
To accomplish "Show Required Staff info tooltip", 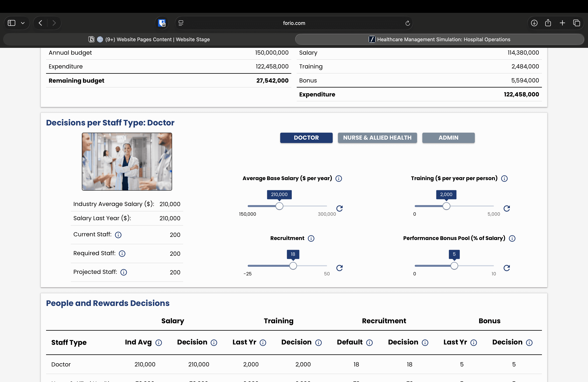I will pos(122,253).
